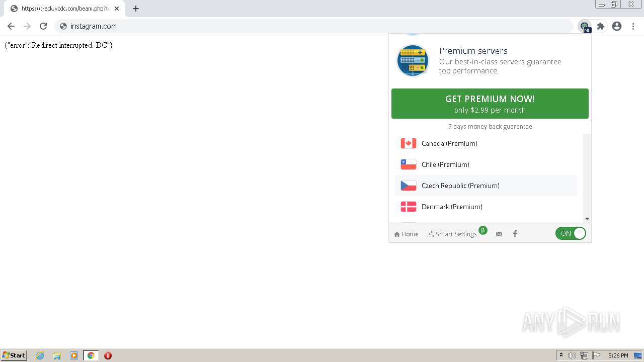644x362 pixels.
Task: Click the Chrome taskbar icon
Action: tap(91, 355)
